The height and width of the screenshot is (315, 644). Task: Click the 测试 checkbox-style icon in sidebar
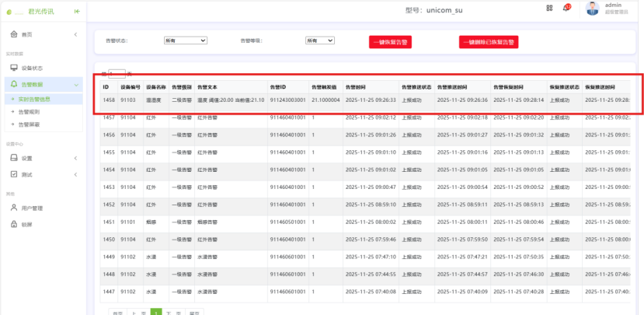point(13,175)
